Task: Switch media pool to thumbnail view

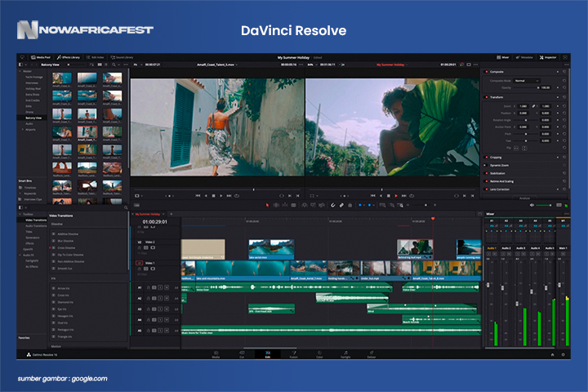Action: (100, 65)
